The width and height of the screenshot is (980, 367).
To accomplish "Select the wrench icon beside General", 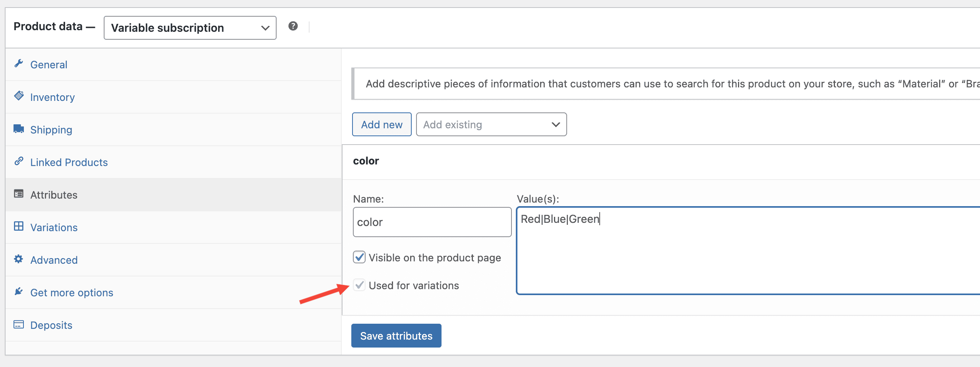I will pyautogui.click(x=19, y=64).
